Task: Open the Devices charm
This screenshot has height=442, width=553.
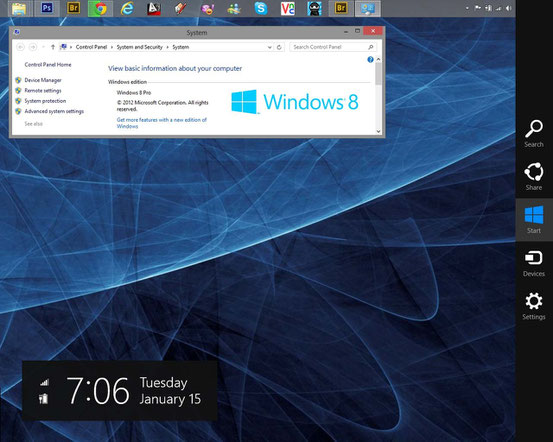Action: (x=534, y=263)
